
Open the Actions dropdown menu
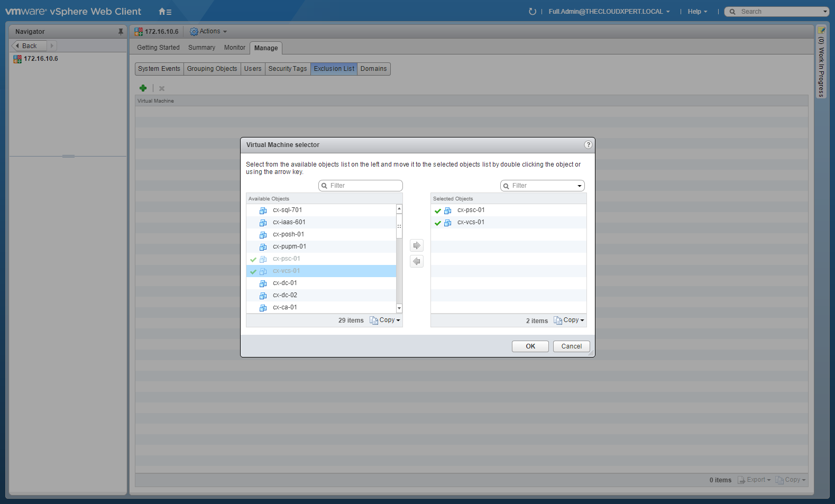tap(209, 32)
